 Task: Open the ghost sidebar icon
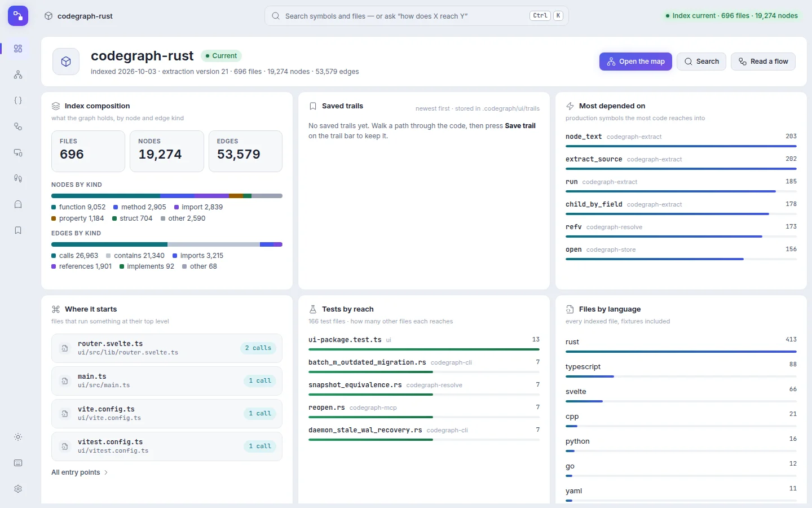point(18,204)
